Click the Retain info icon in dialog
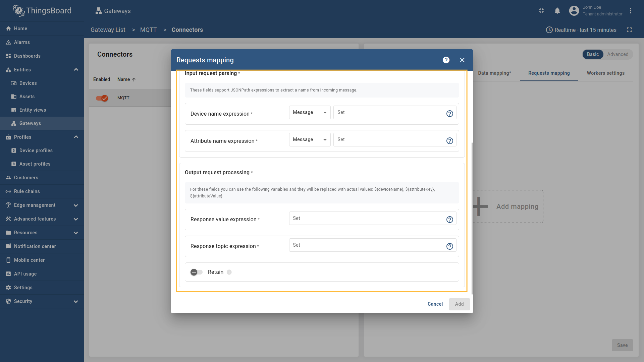The image size is (644, 362). point(229,272)
